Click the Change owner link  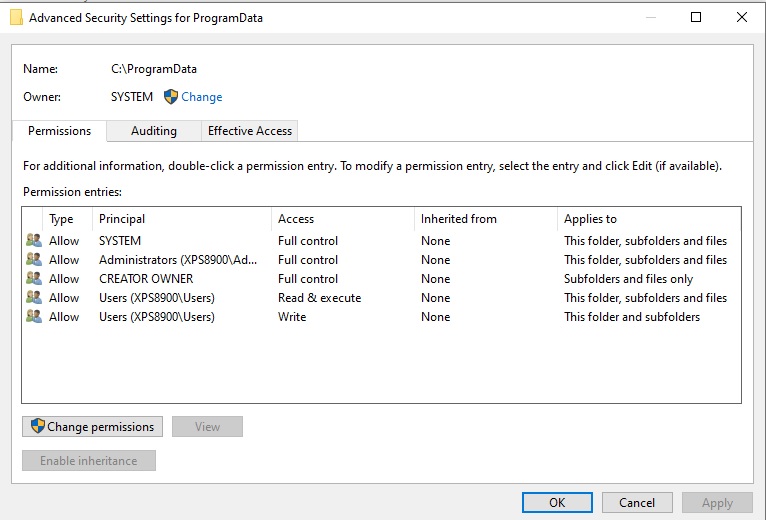click(202, 97)
